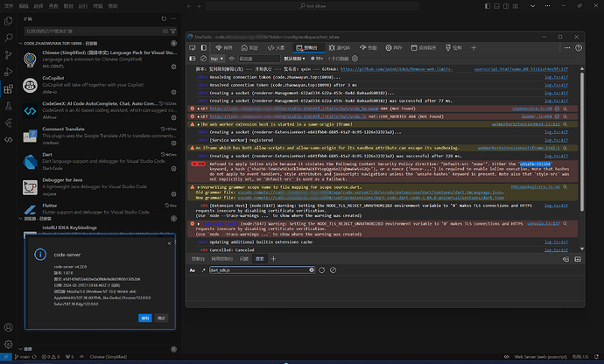Open the Search view in activity bar
The image size is (604, 364).
click(x=8, y=38)
